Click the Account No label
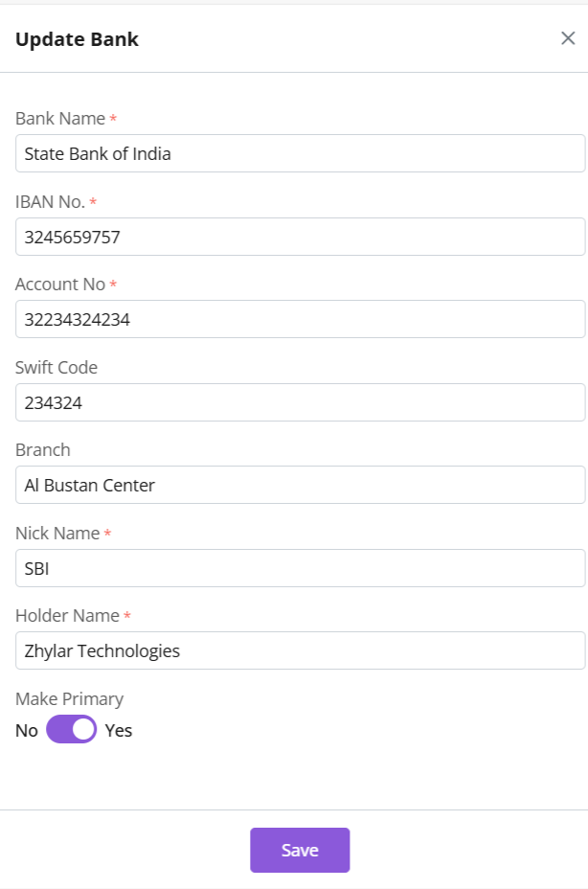This screenshot has height=889, width=588. [x=60, y=285]
